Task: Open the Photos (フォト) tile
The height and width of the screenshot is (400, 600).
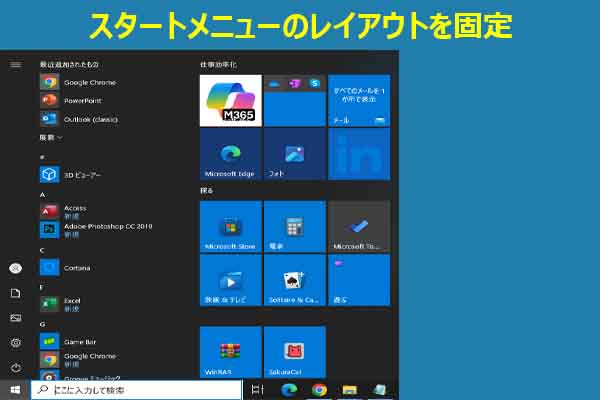Action: 294,154
